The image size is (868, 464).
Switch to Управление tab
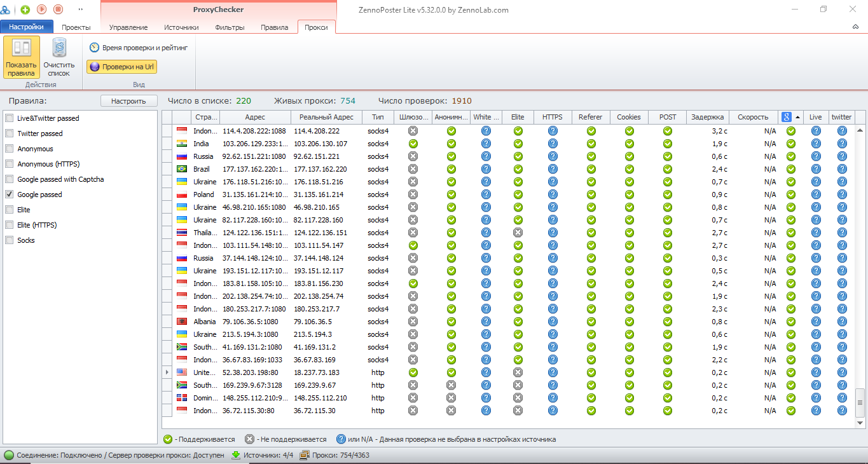point(128,27)
